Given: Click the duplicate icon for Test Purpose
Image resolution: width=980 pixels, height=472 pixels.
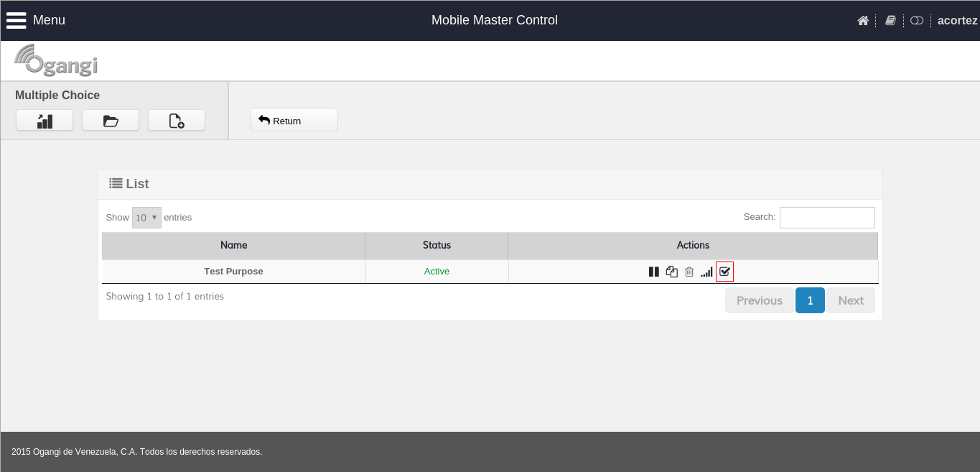Looking at the screenshot, I should pyautogui.click(x=671, y=272).
